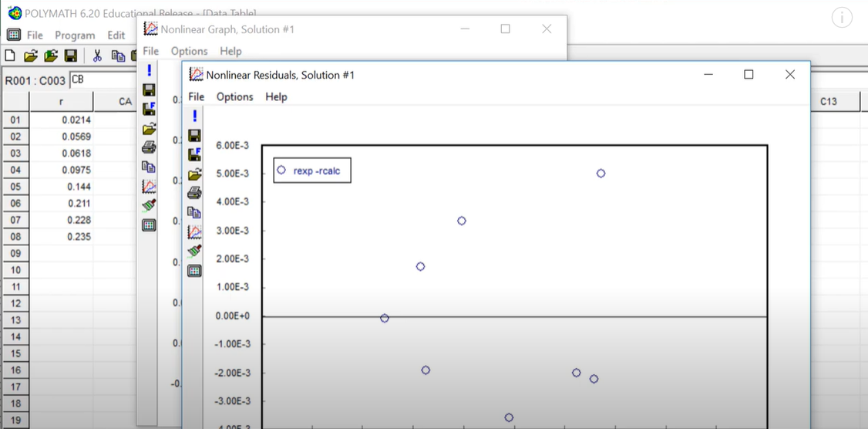The width and height of the screenshot is (868, 429).
Task: Click the paintbrush icon in Nonlinear Residuals window
Action: pyautogui.click(x=194, y=251)
